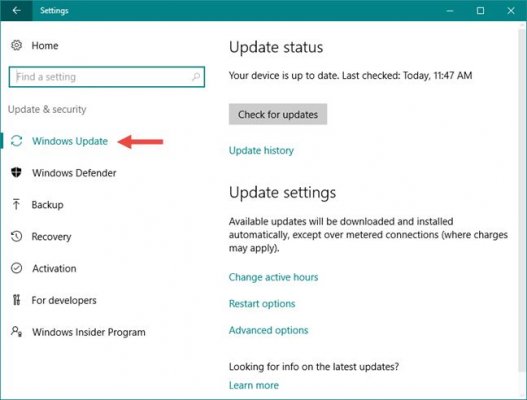Click 'Looking for info on the latest updates?' text

[x=314, y=366]
